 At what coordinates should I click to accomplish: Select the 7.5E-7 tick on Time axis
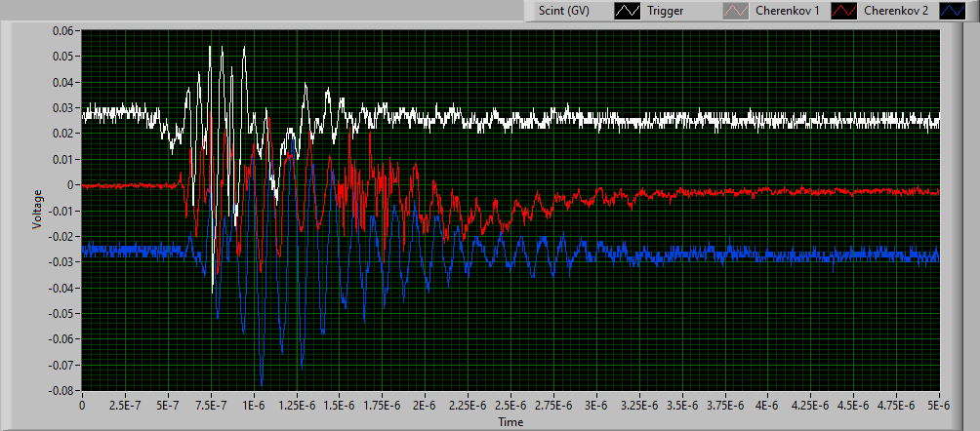coord(211,404)
